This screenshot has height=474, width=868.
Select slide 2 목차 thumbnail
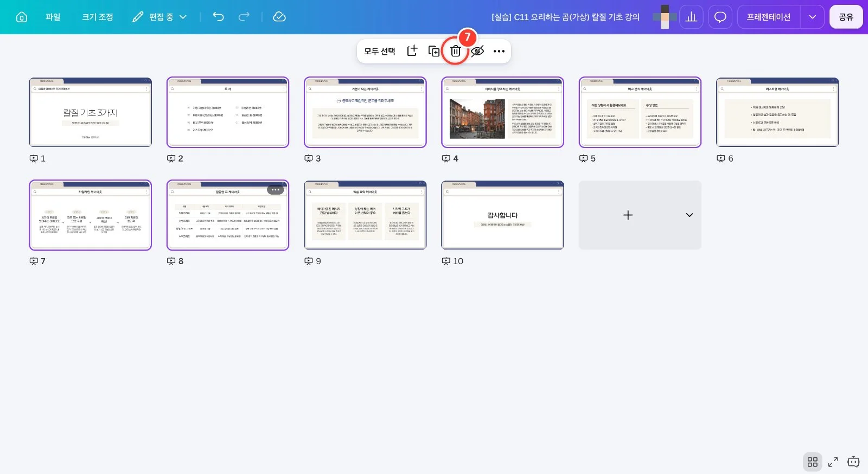coord(228,112)
